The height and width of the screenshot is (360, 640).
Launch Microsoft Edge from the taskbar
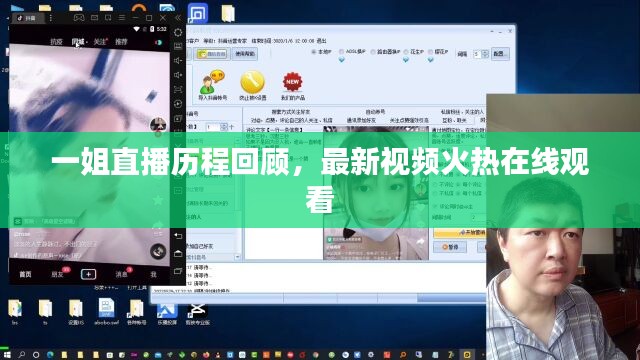tap(50, 355)
